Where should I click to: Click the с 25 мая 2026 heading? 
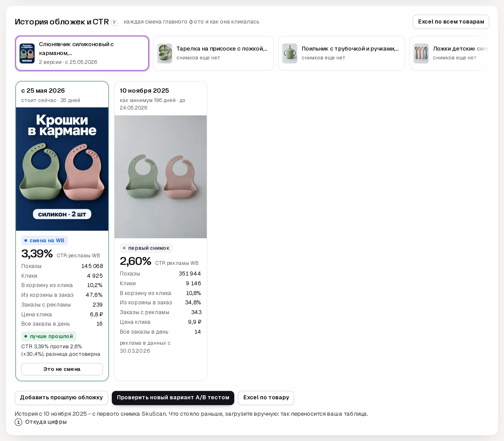point(43,91)
